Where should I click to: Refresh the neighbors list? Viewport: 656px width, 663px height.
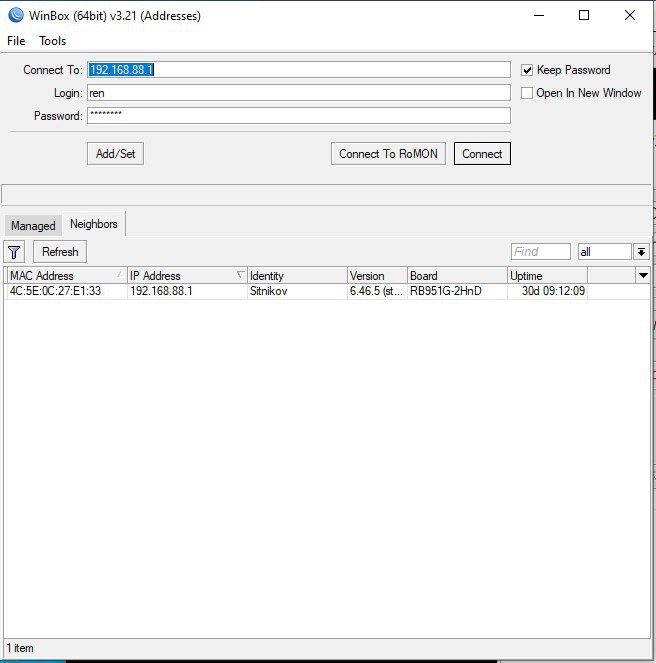click(x=60, y=252)
